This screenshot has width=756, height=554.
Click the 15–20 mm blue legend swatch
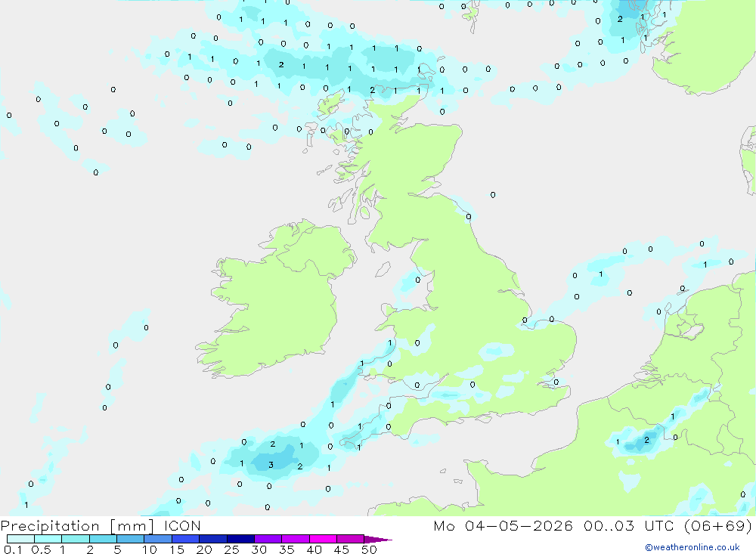(185, 539)
